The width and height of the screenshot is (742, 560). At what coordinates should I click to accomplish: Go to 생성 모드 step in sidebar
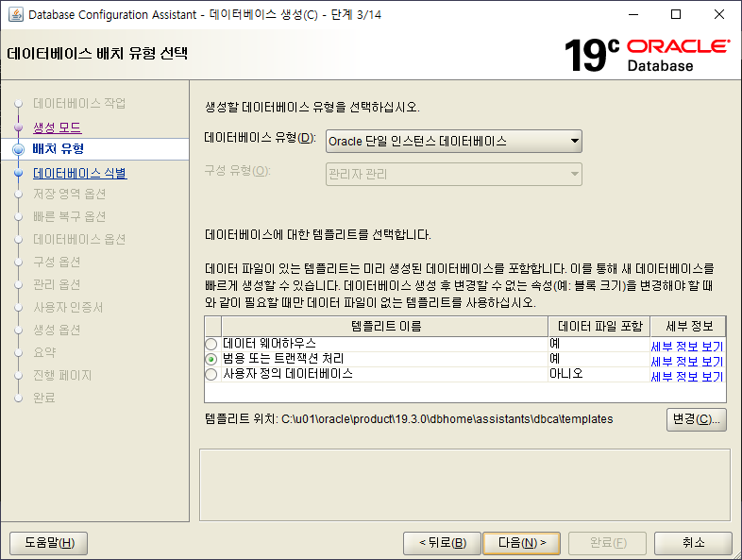pos(58,127)
